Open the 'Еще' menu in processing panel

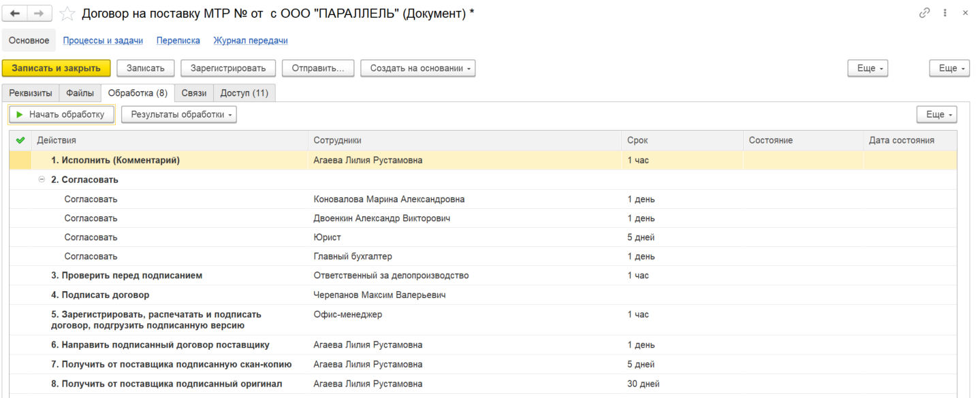pos(936,114)
